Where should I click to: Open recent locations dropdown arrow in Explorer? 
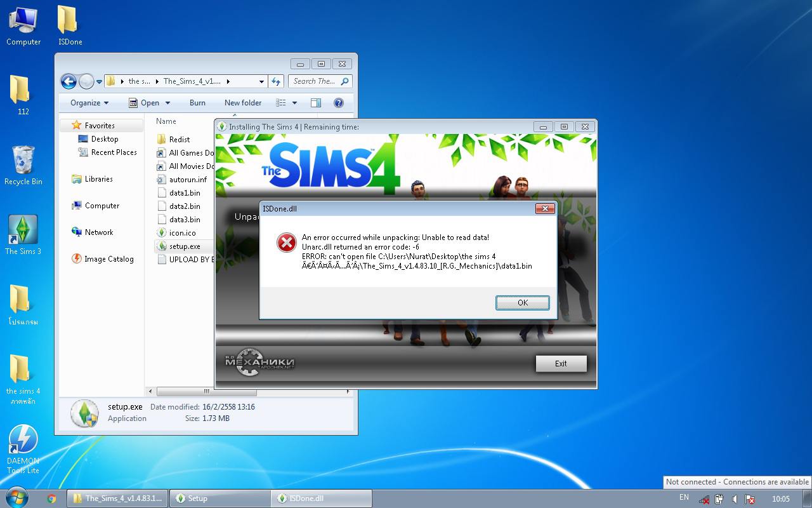[x=99, y=82]
